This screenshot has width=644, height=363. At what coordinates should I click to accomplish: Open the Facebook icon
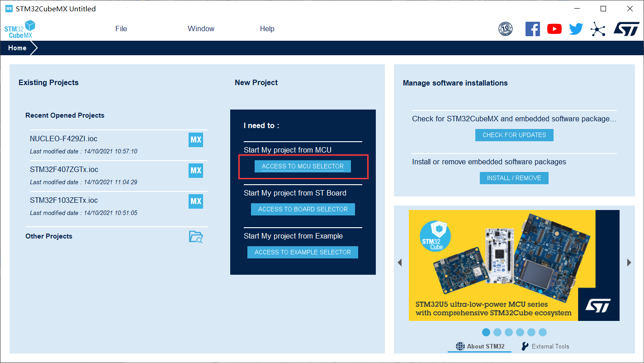pyautogui.click(x=533, y=29)
